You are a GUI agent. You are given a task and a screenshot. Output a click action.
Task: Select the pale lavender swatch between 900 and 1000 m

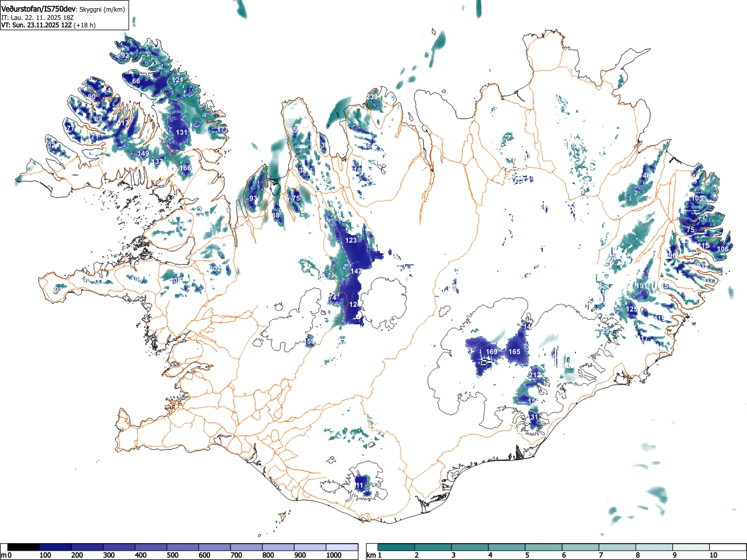coord(310,547)
